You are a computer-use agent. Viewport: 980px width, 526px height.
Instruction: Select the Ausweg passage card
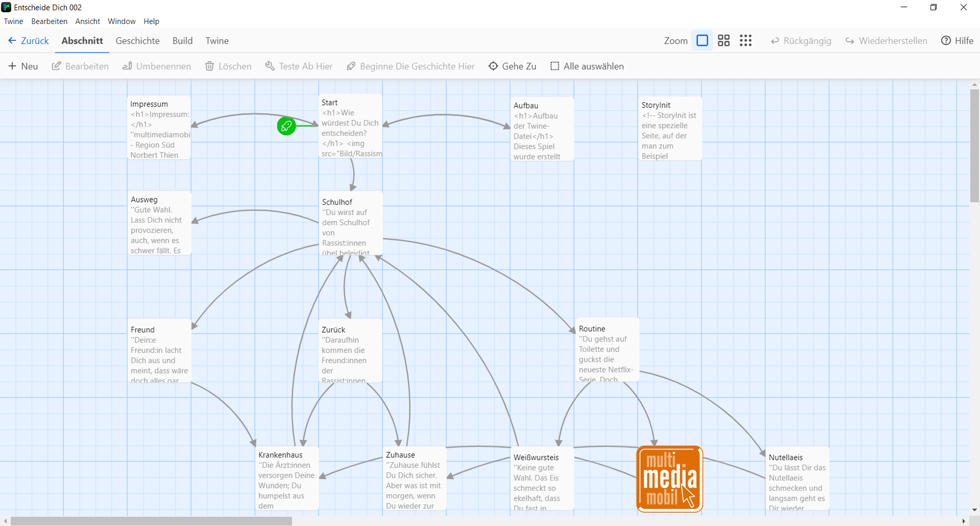coord(159,223)
